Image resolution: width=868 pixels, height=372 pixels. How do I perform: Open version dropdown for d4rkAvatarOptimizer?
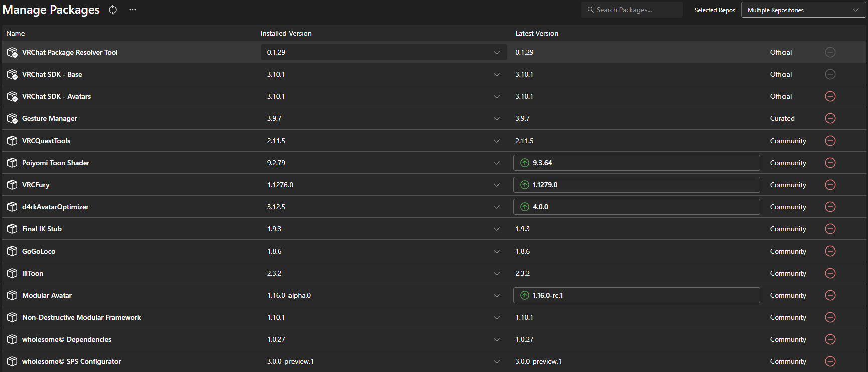(x=384, y=207)
